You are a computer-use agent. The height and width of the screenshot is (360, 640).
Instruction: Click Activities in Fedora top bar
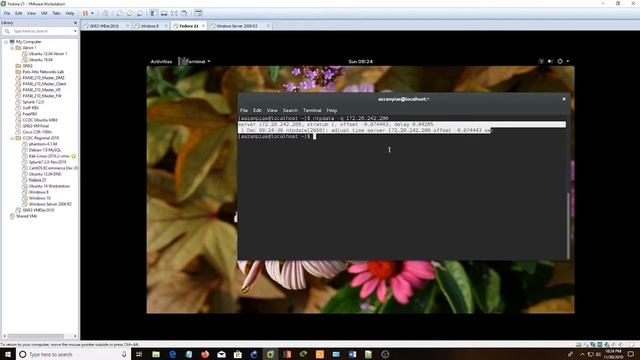coord(161,62)
